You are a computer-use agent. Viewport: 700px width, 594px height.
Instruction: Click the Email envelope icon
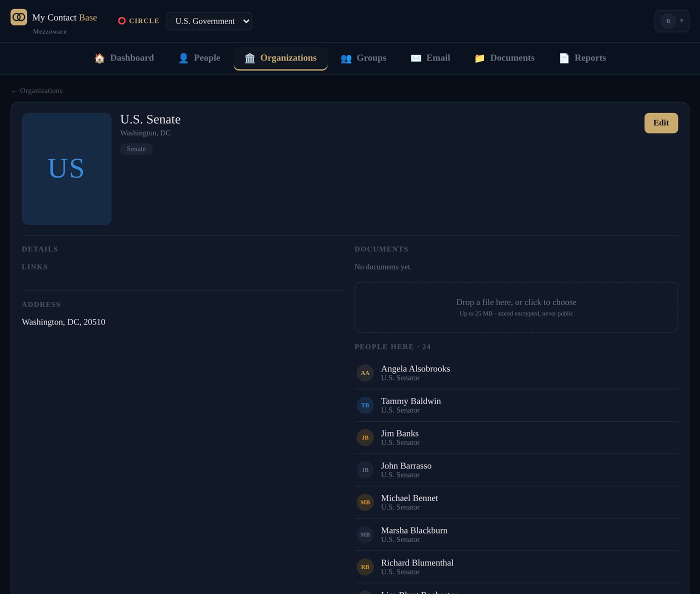(x=416, y=58)
